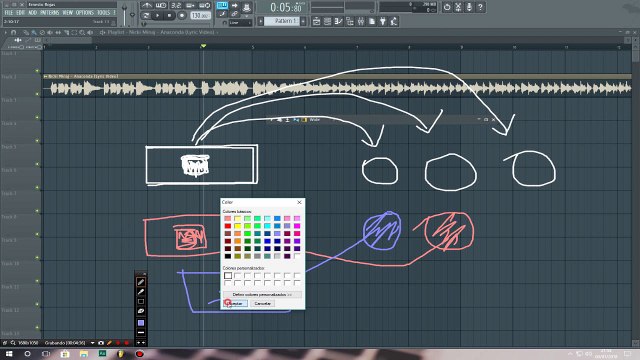Viewport: 640px width, 360px height.
Task: Click the playlist playhead marker on the ruler
Action: pyautogui.click(x=203, y=46)
